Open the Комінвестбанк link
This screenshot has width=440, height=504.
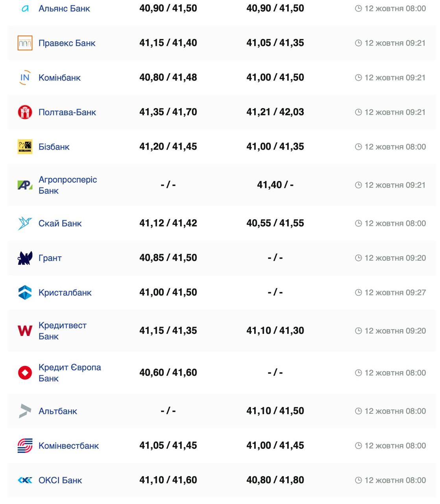pyautogui.click(x=68, y=446)
